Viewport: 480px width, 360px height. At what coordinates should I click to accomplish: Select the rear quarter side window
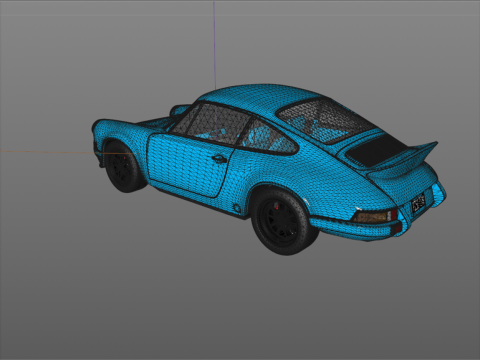click(268, 137)
